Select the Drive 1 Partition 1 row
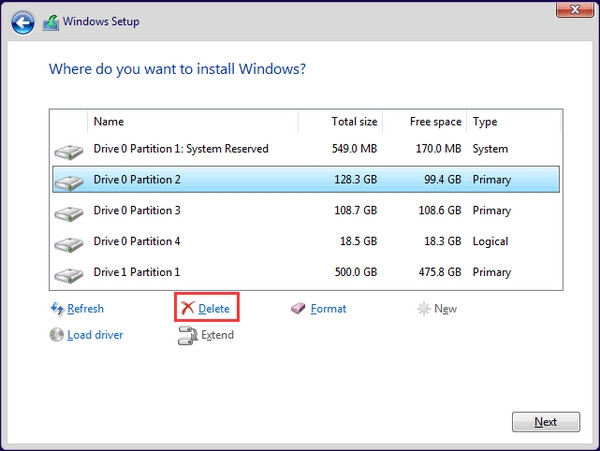The width and height of the screenshot is (600, 451). pos(306,272)
